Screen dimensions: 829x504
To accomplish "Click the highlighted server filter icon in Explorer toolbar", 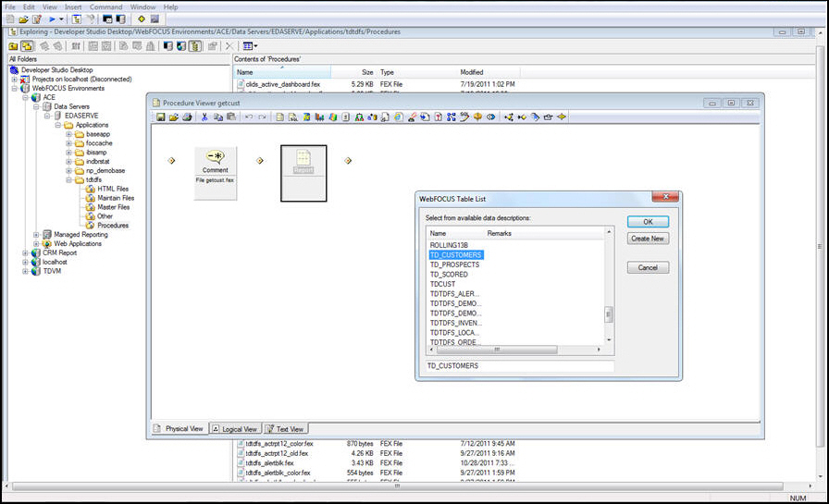I will [195, 46].
